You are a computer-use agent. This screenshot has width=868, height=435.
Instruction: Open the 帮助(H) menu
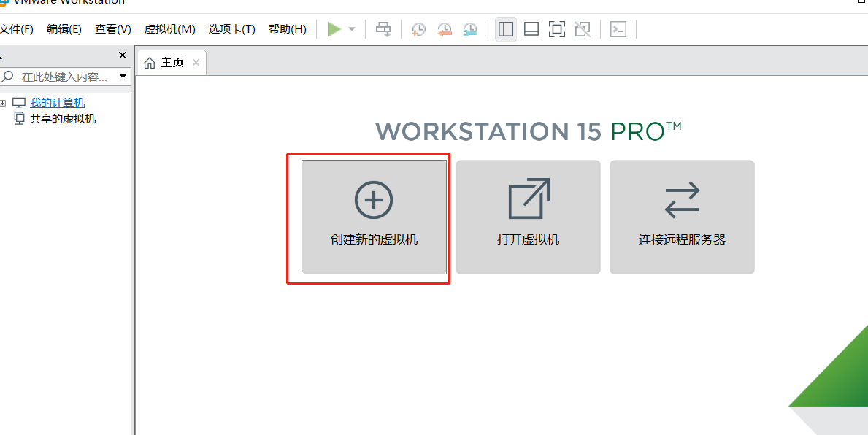tap(288, 29)
